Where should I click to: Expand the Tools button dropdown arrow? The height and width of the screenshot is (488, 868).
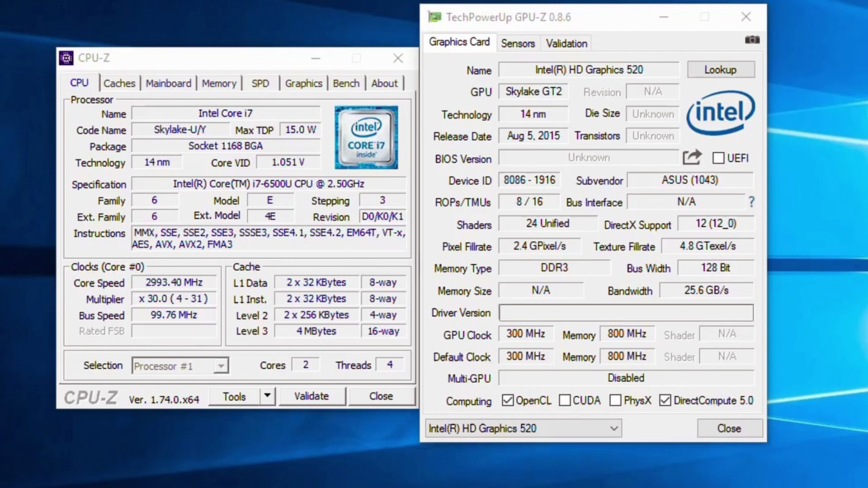pos(268,396)
